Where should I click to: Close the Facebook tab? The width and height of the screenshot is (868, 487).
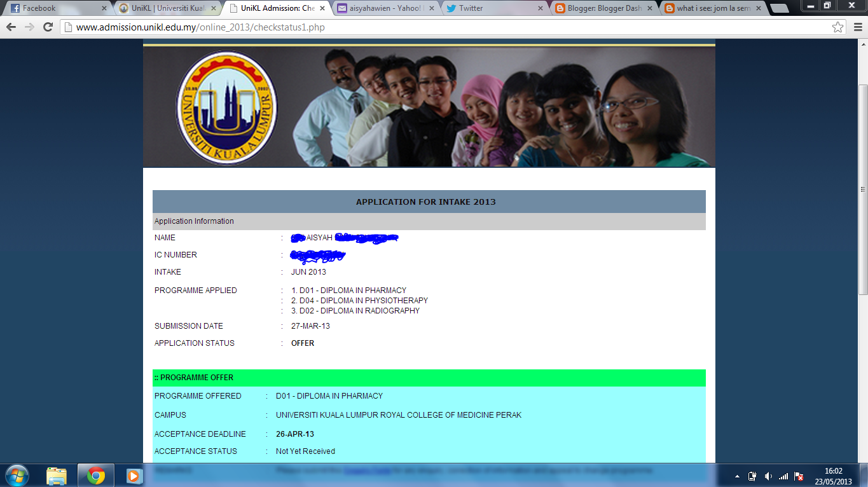click(x=104, y=8)
